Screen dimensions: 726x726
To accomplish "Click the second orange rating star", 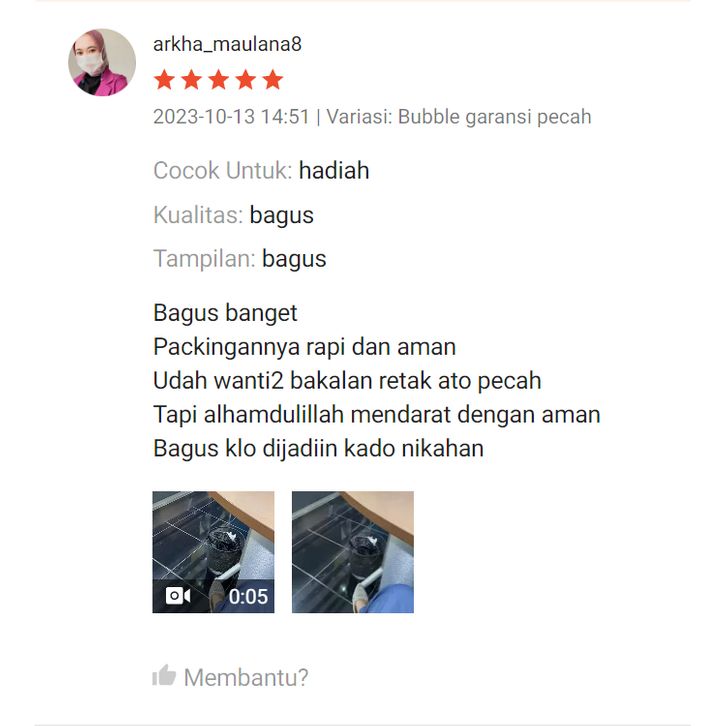I will (x=191, y=80).
